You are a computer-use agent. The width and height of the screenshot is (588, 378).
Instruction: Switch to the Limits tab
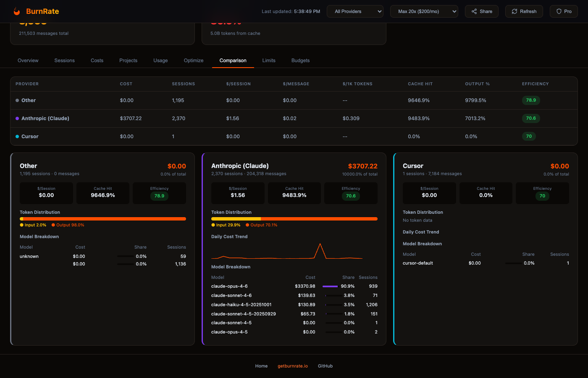click(x=269, y=60)
